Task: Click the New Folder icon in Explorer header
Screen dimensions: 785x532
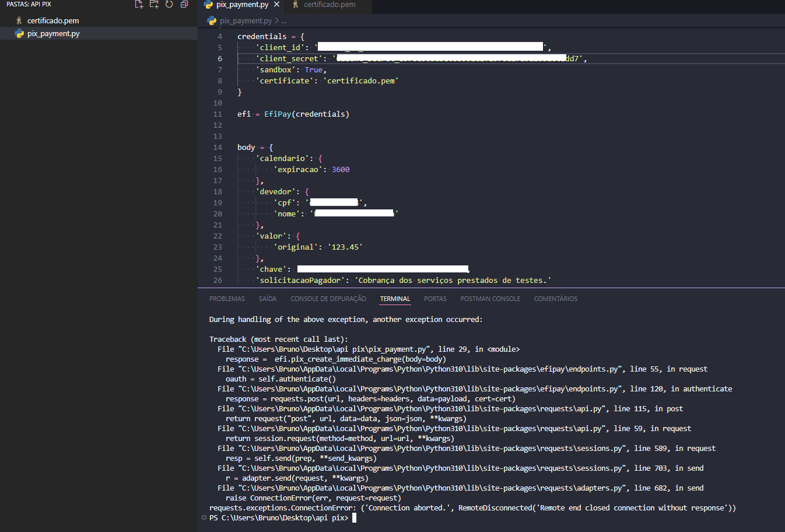Action: coord(154,4)
